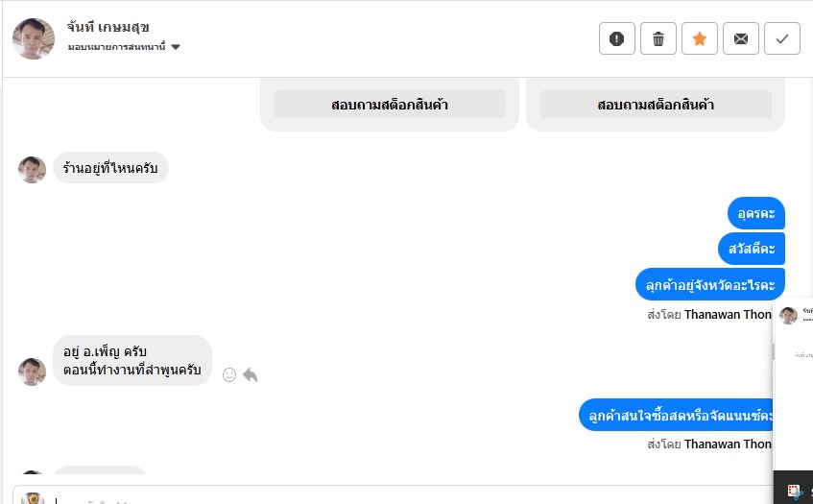Open customer name จันที เกษมสุข profile
The width and height of the screenshot is (813, 504).
click(x=108, y=27)
